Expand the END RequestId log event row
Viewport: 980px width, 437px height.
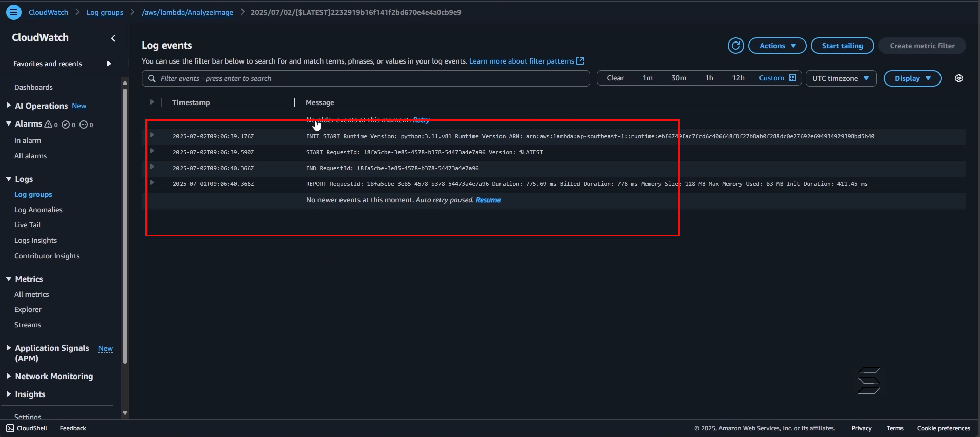point(152,167)
